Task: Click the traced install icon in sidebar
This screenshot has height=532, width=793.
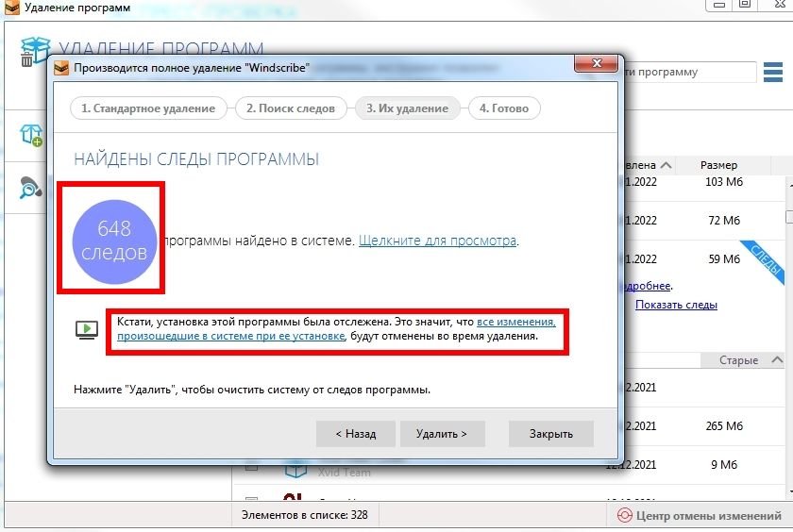Action: (31, 135)
